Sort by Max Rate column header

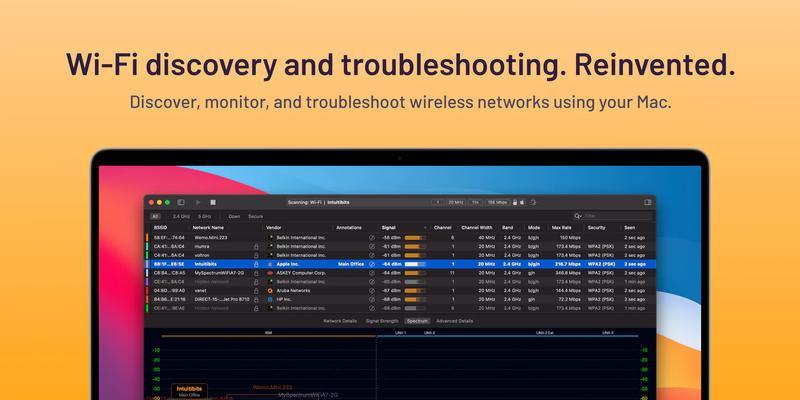[x=561, y=228]
